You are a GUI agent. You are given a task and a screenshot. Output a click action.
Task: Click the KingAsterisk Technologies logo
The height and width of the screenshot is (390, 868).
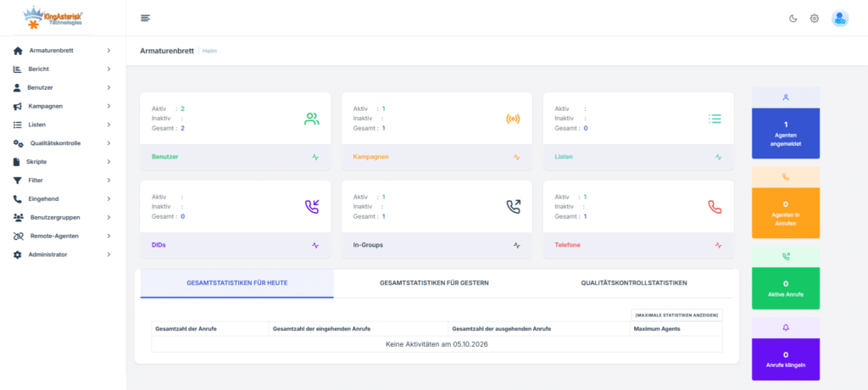(x=53, y=18)
